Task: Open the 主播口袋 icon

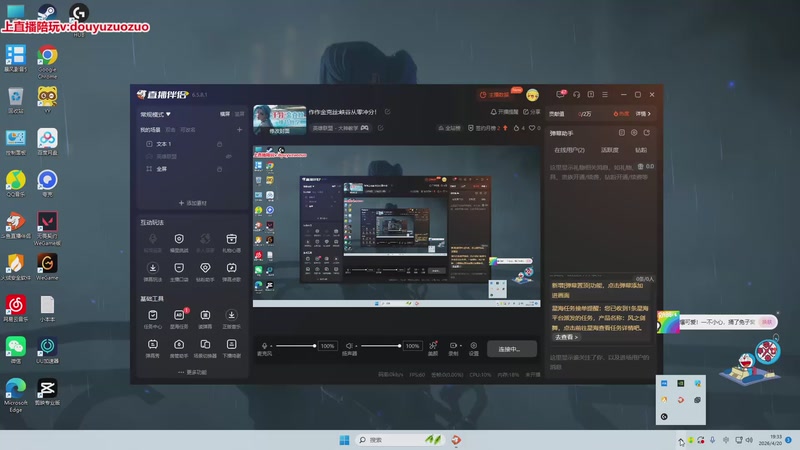Action: [x=179, y=268]
